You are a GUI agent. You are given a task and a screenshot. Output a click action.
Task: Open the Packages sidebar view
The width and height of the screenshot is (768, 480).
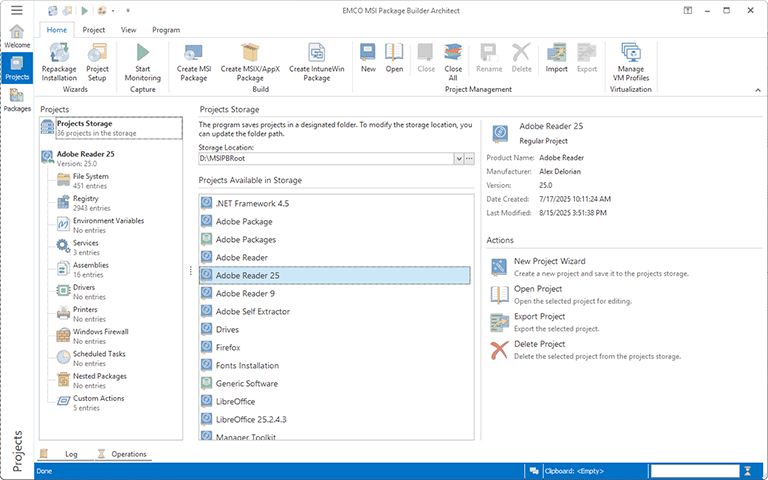(x=17, y=99)
